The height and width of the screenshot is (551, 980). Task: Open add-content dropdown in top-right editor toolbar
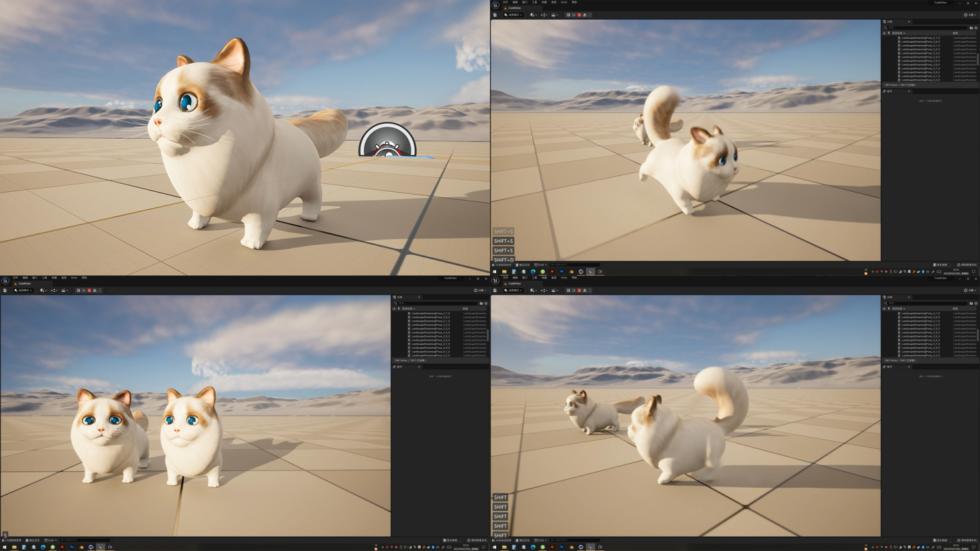[x=534, y=15]
